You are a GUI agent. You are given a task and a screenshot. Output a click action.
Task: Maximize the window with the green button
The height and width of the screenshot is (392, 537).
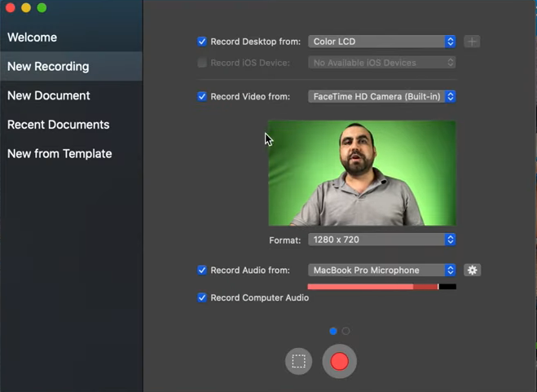click(42, 7)
